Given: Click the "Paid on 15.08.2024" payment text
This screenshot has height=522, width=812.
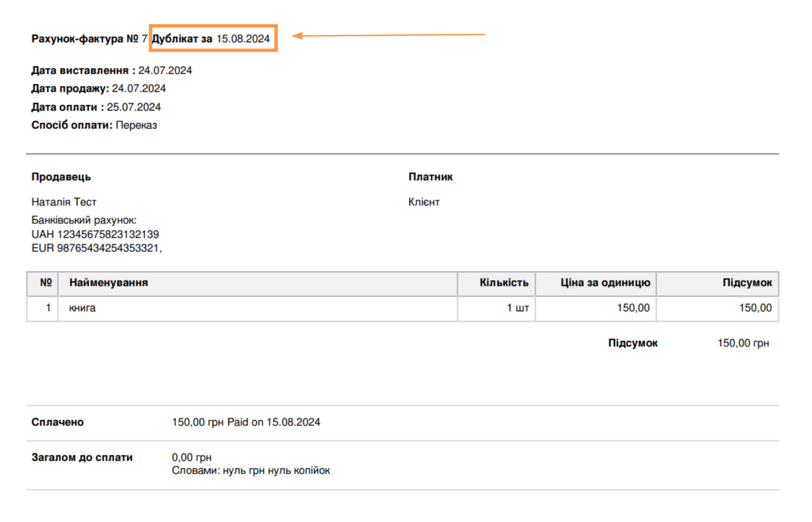Looking at the screenshot, I should point(273,422).
